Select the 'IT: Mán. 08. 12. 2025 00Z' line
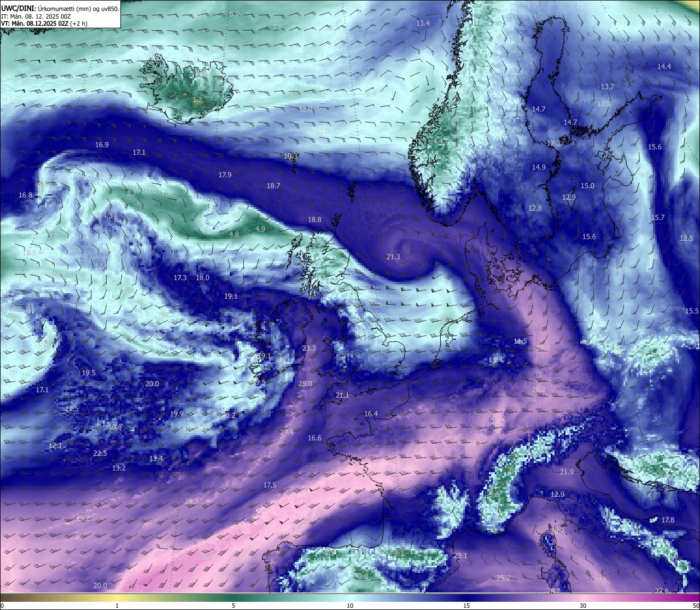The image size is (700, 610). 36,16
